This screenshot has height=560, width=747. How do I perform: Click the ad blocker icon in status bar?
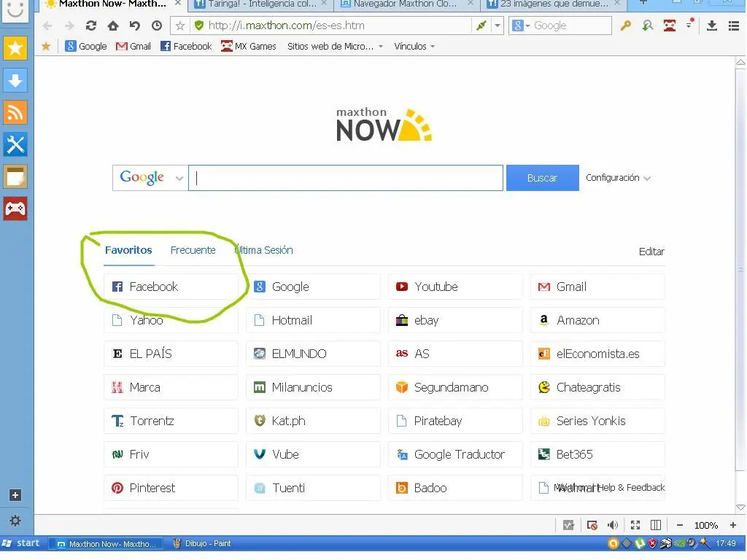pos(592,525)
